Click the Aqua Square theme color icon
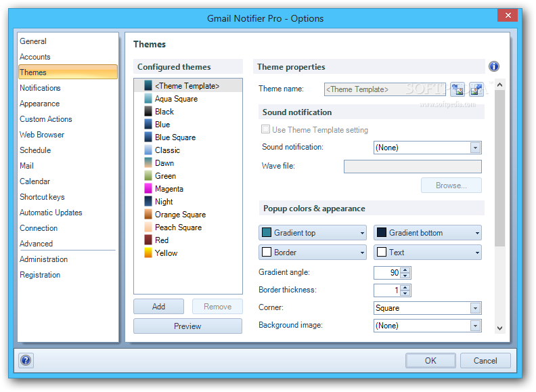536x392 pixels. tap(148, 99)
